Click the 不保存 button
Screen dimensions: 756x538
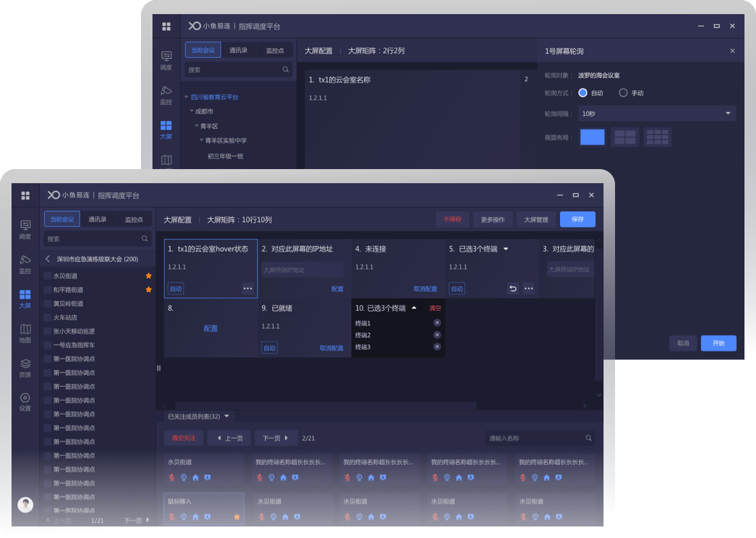452,219
